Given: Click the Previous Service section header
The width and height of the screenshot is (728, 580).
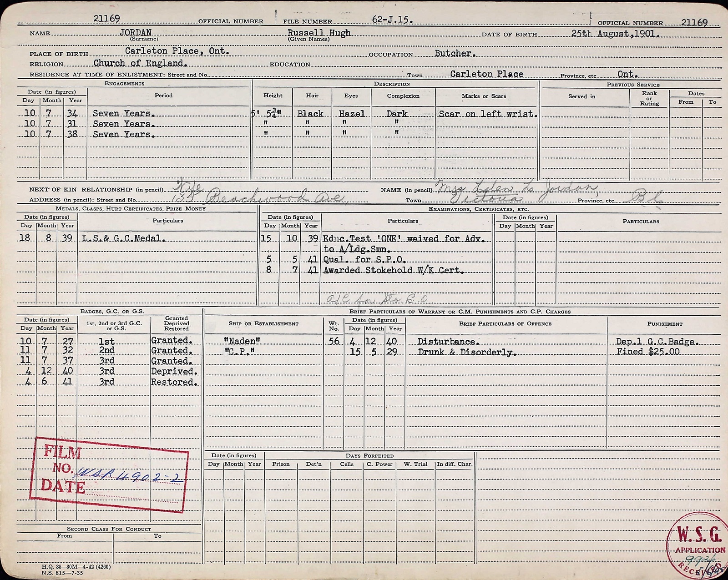Looking at the screenshot, I should click(x=633, y=85).
